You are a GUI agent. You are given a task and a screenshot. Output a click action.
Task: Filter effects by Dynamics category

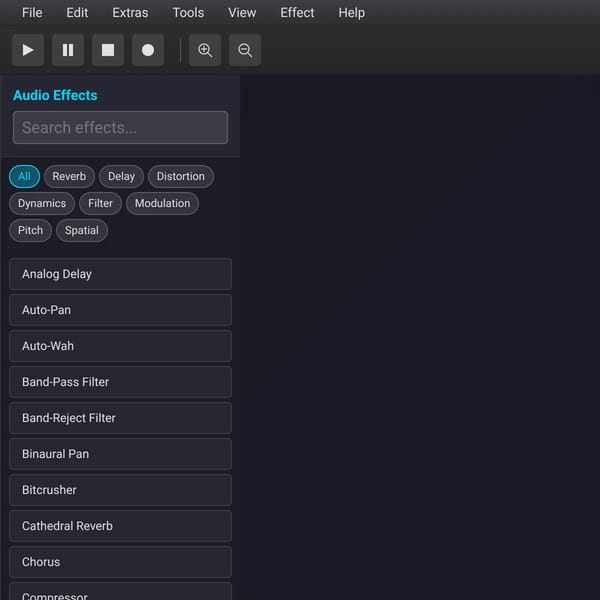click(x=42, y=203)
